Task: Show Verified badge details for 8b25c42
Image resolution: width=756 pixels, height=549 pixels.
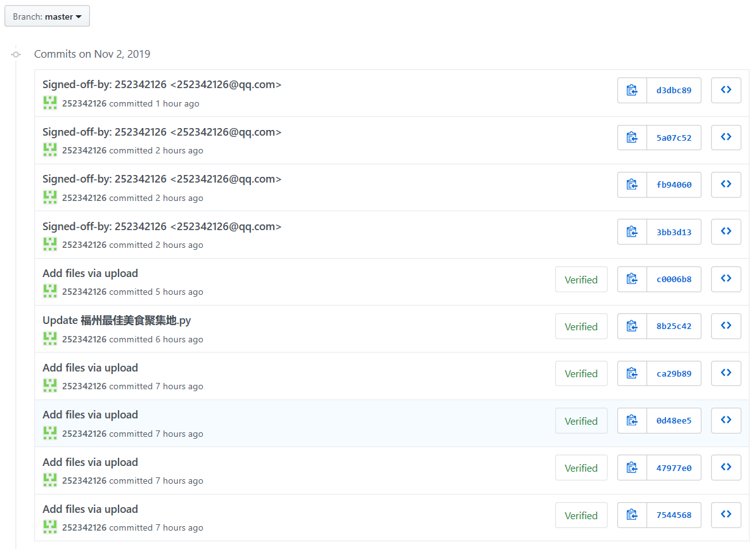Action: [581, 326]
